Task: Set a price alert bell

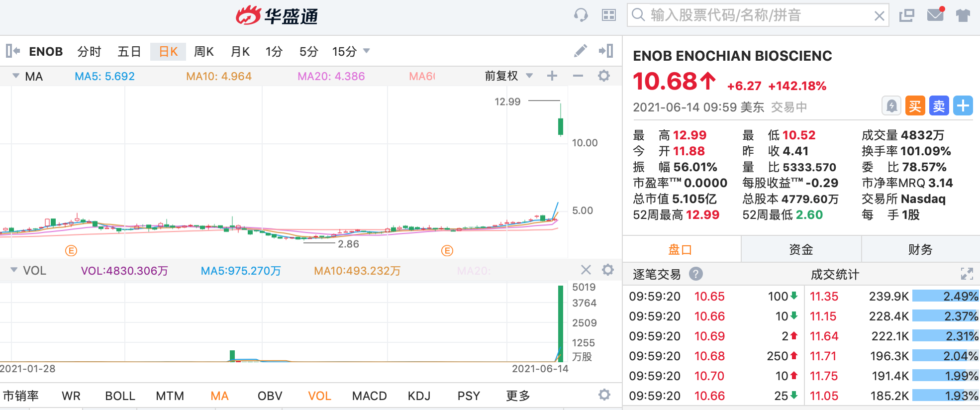Action: pos(892,105)
